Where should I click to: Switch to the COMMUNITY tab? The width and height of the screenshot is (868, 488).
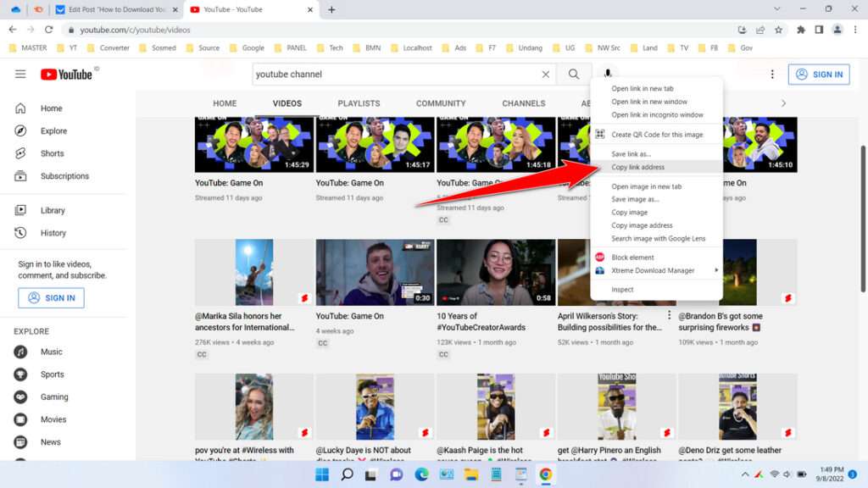[x=441, y=103]
